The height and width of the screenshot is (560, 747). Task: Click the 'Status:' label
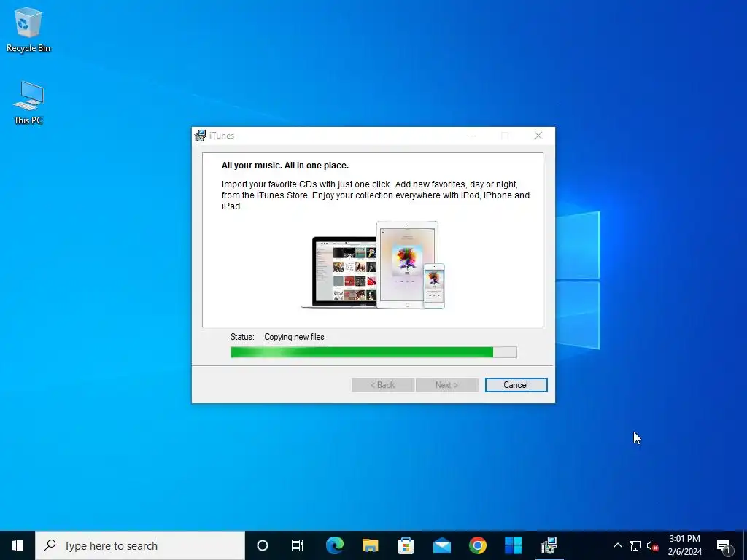coord(242,337)
